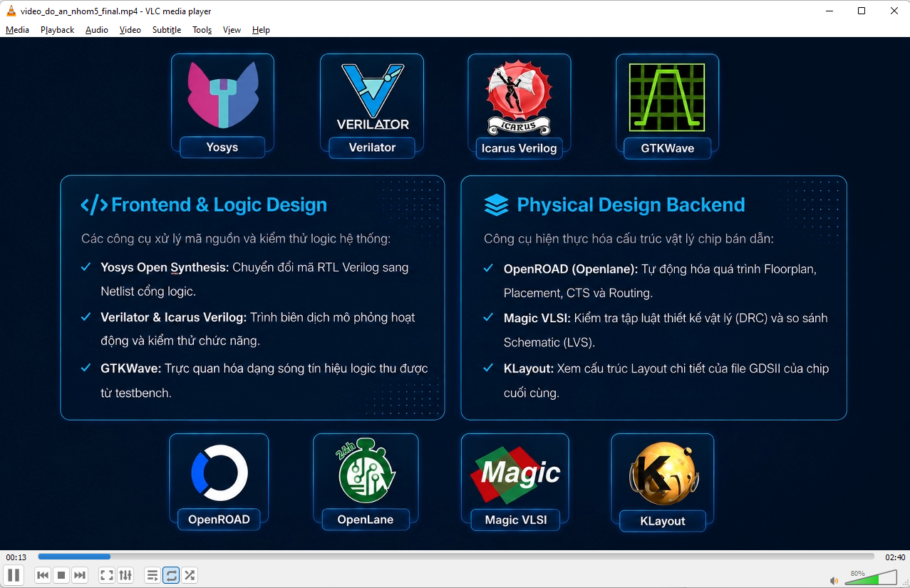Click the Verilator & Icarus Verilog bullet text

pos(258,329)
